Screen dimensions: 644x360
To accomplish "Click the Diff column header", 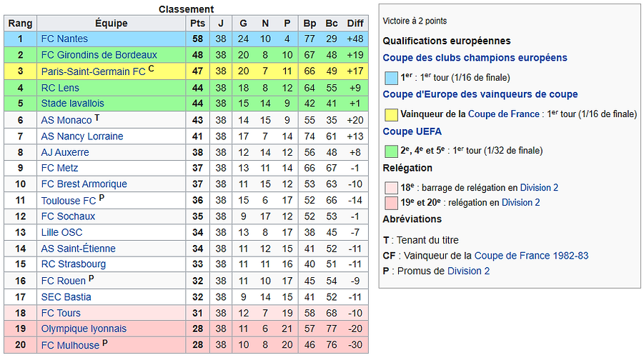I will (355, 24).
